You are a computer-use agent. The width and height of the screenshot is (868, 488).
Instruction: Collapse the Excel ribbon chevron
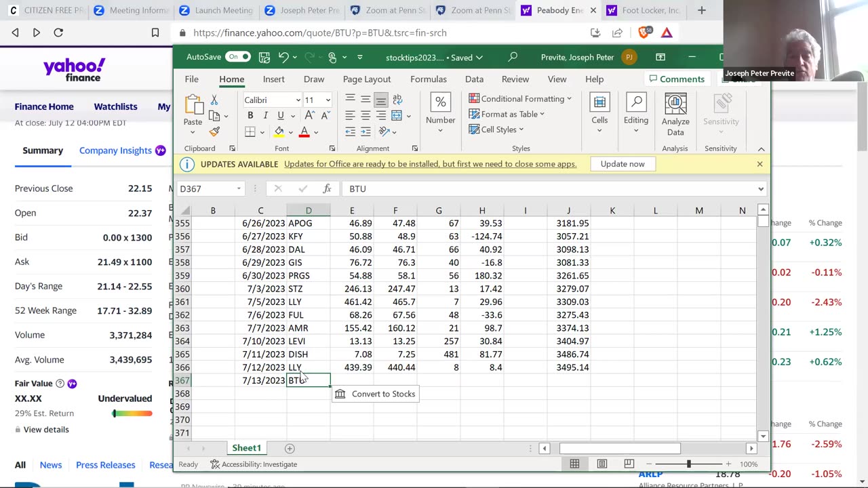pyautogui.click(x=761, y=149)
